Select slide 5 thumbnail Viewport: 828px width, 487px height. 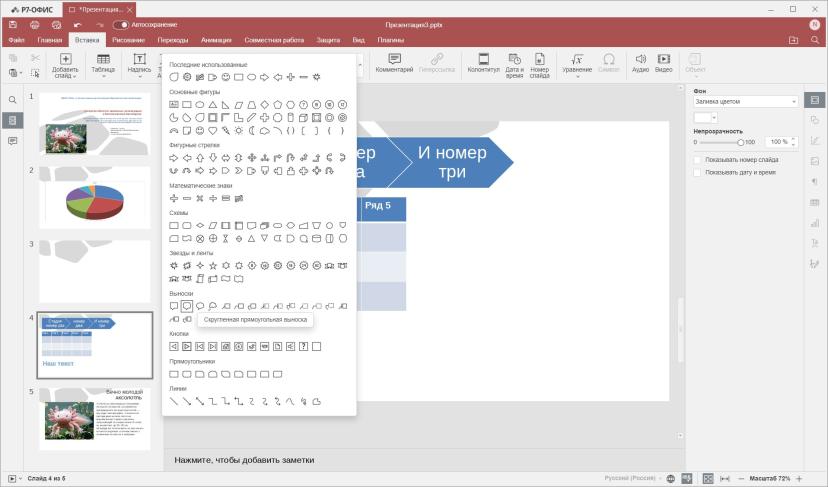pos(95,419)
